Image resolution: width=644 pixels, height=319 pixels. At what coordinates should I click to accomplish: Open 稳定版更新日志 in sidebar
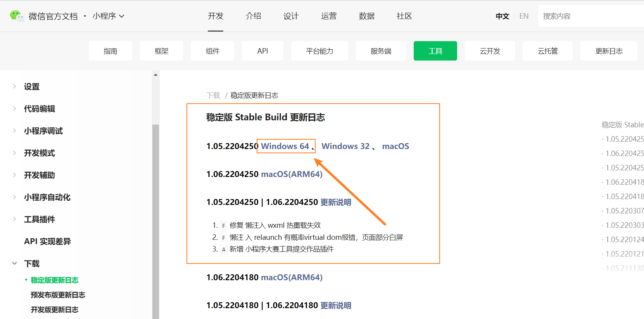(x=55, y=280)
